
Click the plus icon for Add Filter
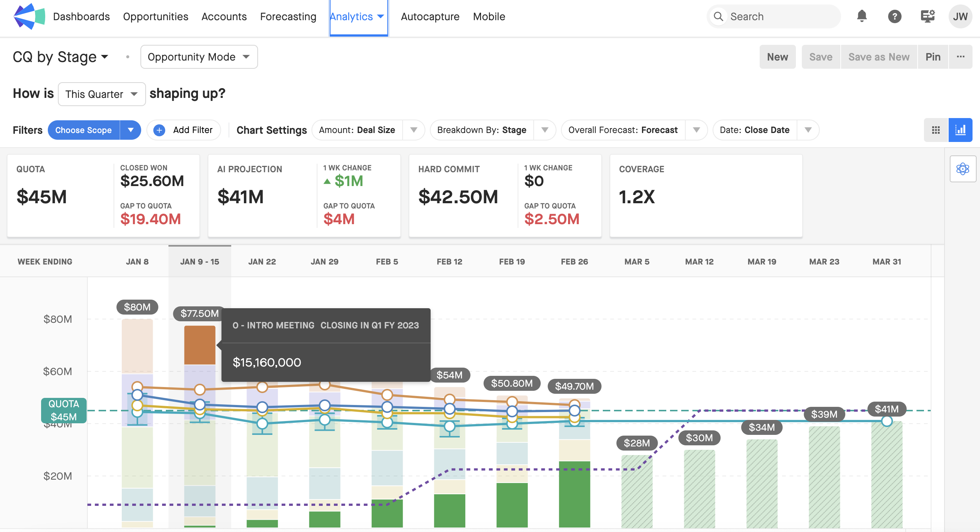[159, 130]
